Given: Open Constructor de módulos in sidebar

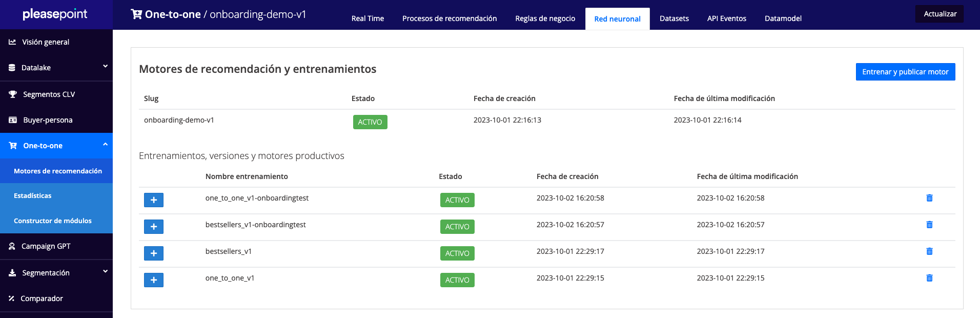Looking at the screenshot, I should pos(53,221).
